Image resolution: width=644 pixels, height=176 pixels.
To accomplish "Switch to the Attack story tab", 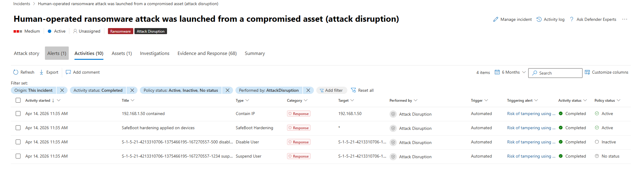I will point(27,53).
